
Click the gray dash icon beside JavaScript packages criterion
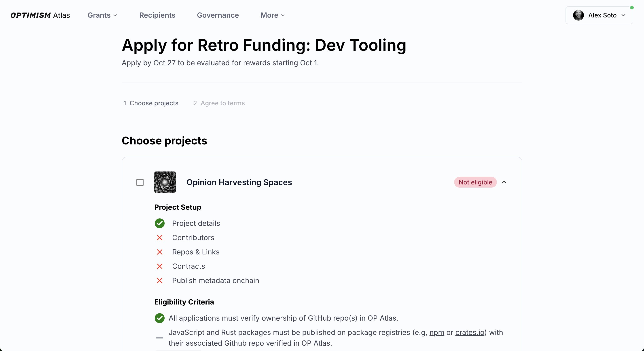159,338
